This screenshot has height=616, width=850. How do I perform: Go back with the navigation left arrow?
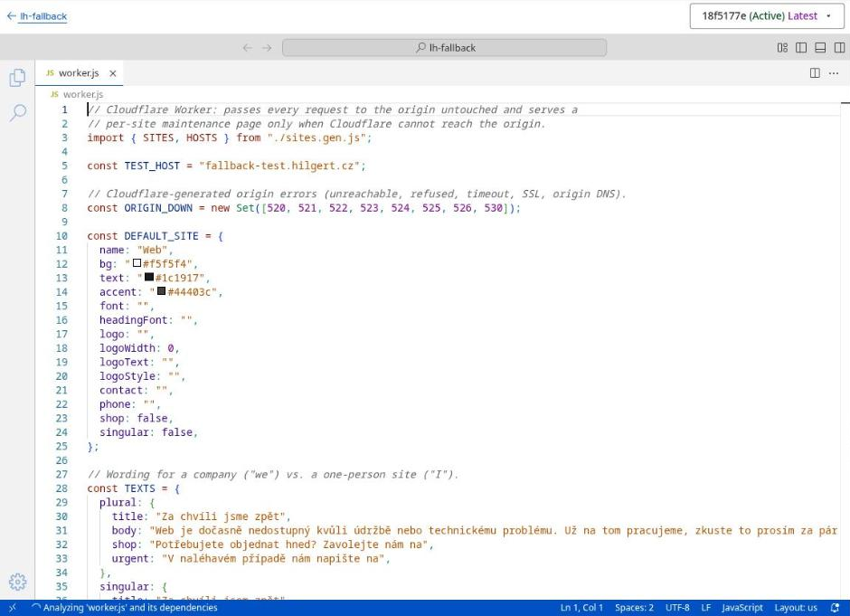pos(247,48)
